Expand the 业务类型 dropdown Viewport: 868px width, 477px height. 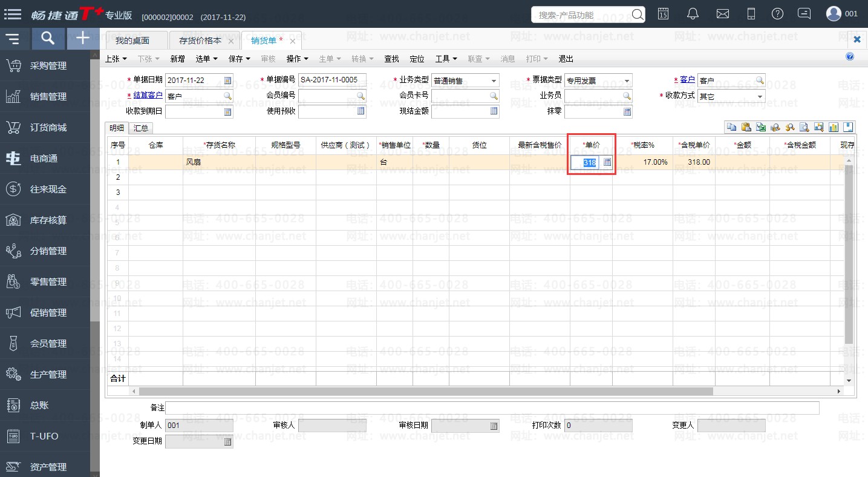[x=494, y=81]
